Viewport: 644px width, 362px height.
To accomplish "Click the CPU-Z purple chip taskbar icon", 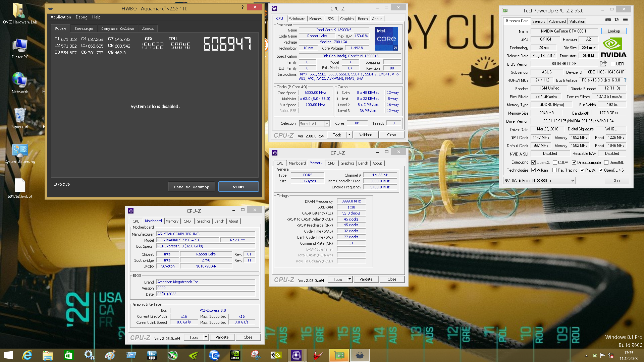I will click(296, 355).
